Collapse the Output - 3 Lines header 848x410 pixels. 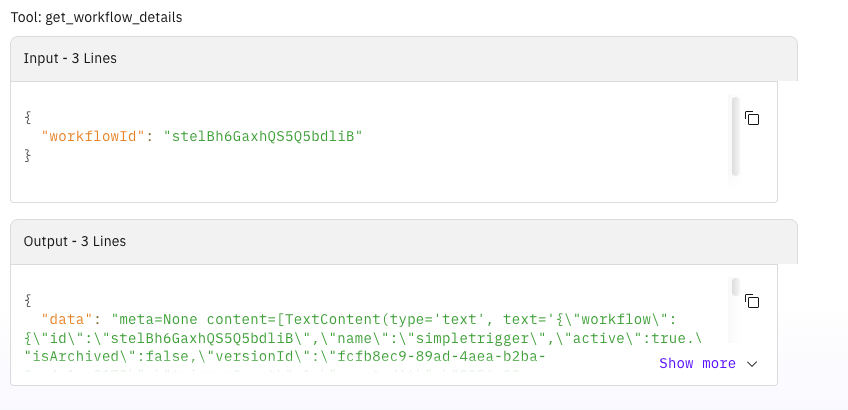(403, 241)
